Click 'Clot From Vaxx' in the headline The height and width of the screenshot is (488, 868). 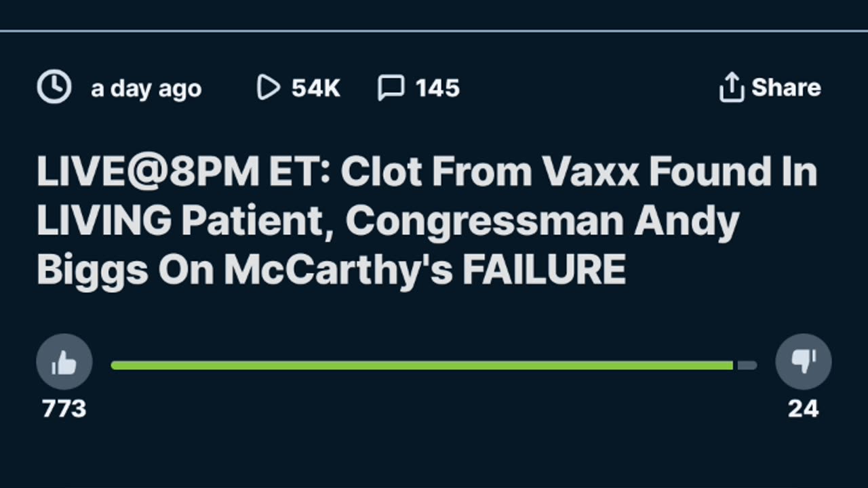coord(489,173)
